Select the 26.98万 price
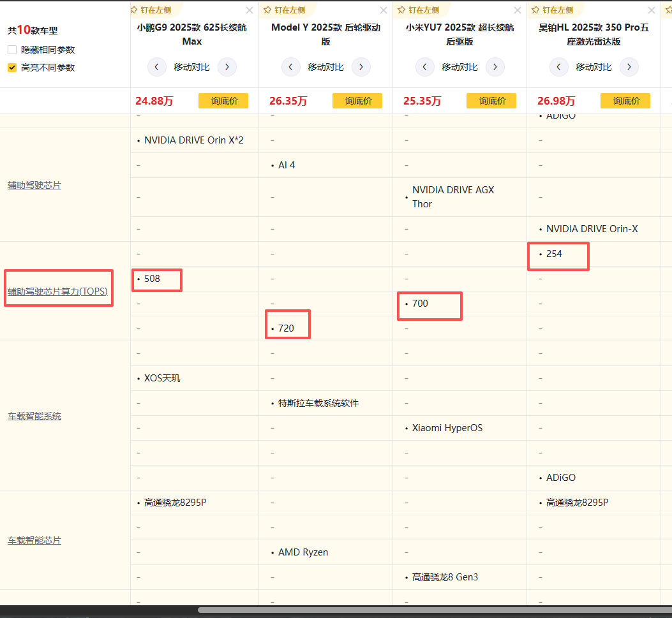This screenshot has width=672, height=618. point(556,101)
